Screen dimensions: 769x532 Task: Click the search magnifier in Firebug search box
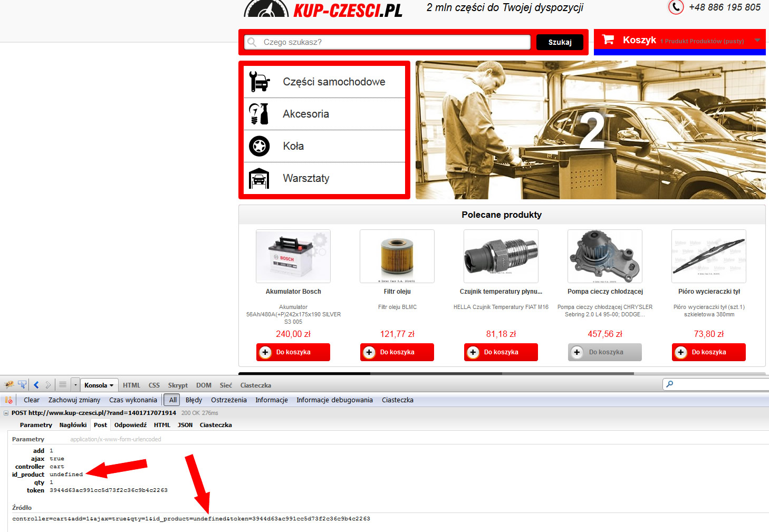pos(670,384)
